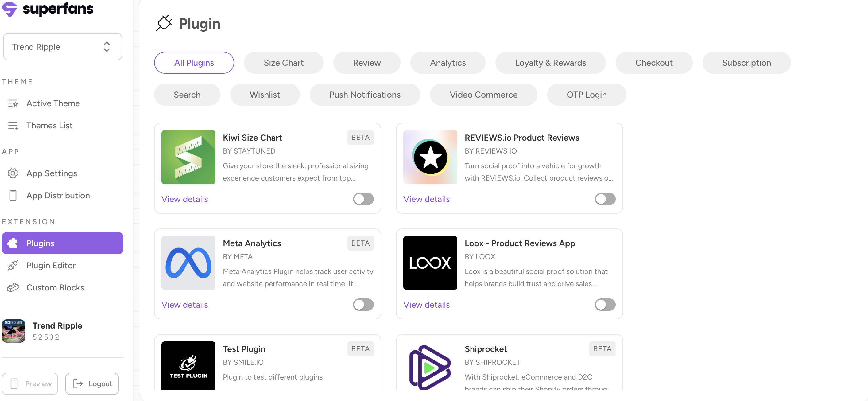Filter plugins by Loyalty & Rewards tab

click(x=550, y=63)
